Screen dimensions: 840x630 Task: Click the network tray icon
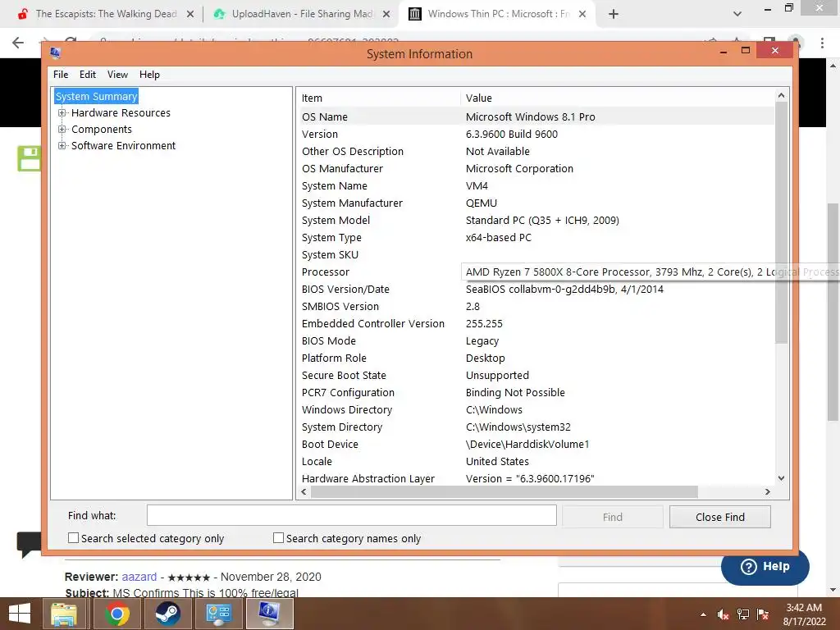(743, 614)
